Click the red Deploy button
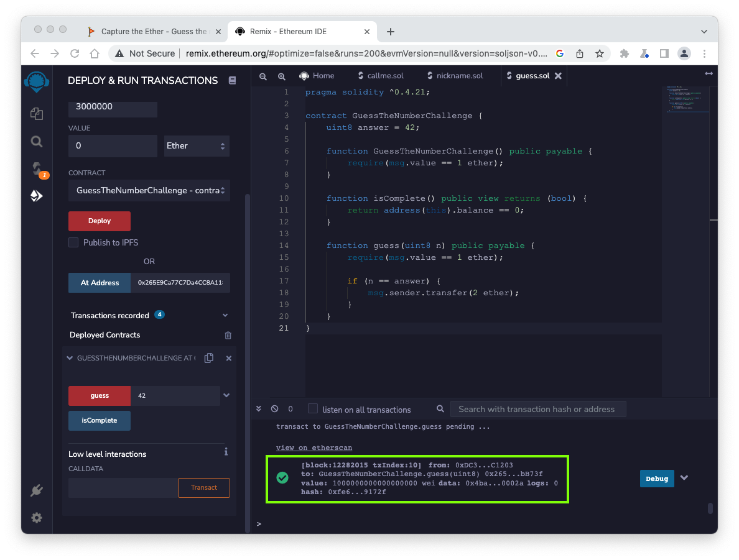This screenshot has height=560, width=739. click(100, 221)
